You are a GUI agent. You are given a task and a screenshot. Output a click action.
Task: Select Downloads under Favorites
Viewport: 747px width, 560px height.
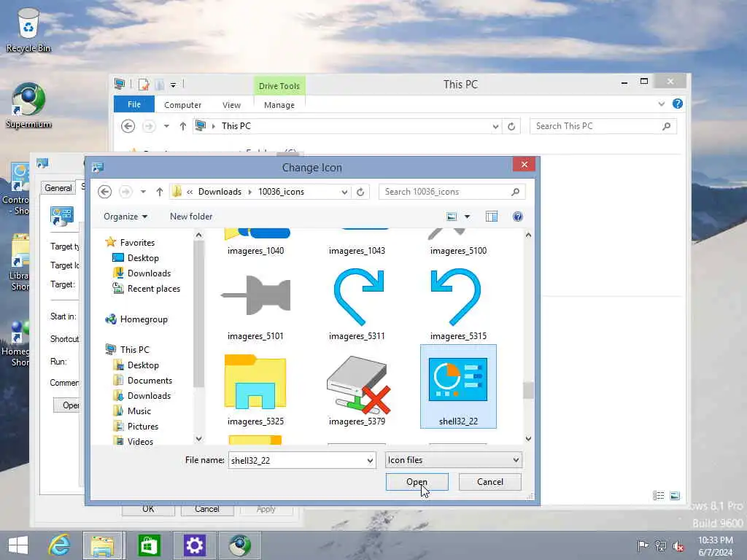149,273
